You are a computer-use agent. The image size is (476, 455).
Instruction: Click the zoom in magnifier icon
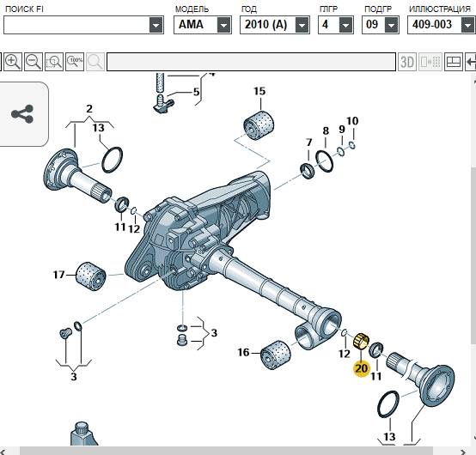point(13,62)
